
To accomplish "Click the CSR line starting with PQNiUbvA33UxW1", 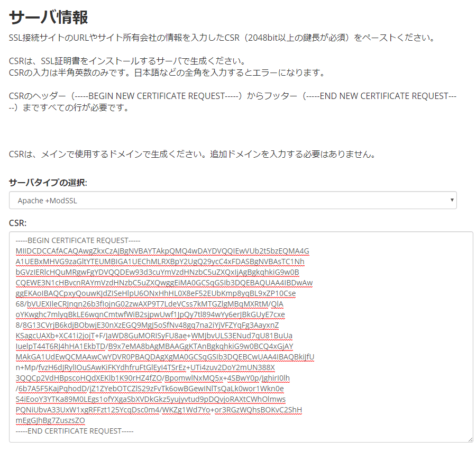I will pyautogui.click(x=159, y=410).
